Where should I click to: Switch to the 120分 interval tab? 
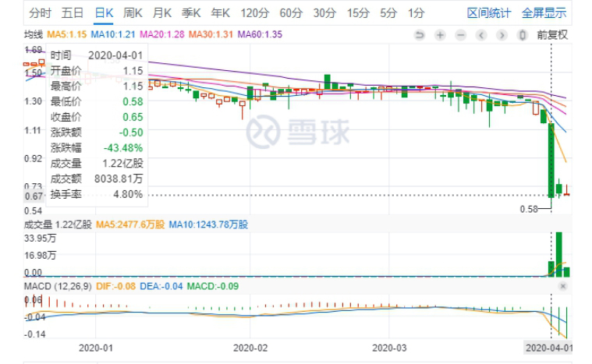[x=255, y=13]
